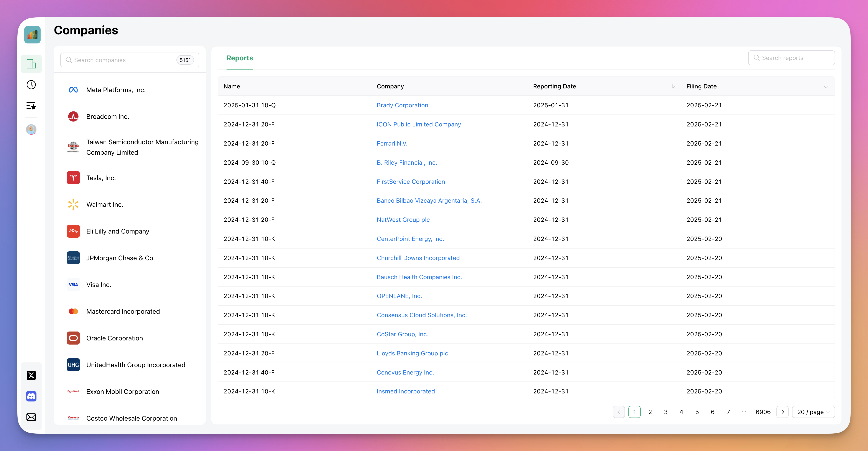868x451 pixels.
Task: Click the user avatar in sidebar
Action: point(31,129)
